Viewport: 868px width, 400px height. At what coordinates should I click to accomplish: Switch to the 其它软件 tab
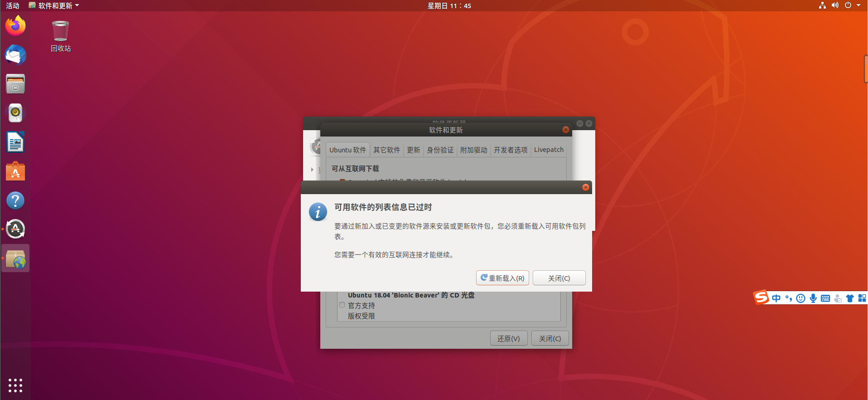[386, 150]
